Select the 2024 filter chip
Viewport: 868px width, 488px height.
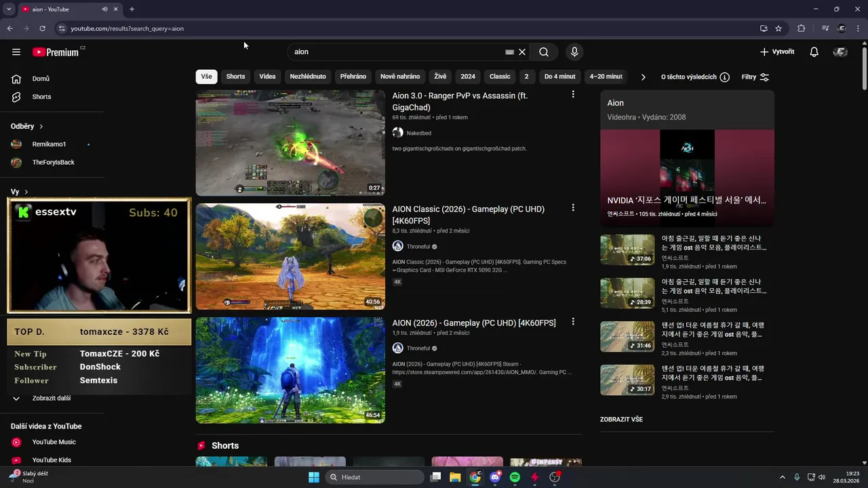tap(468, 77)
